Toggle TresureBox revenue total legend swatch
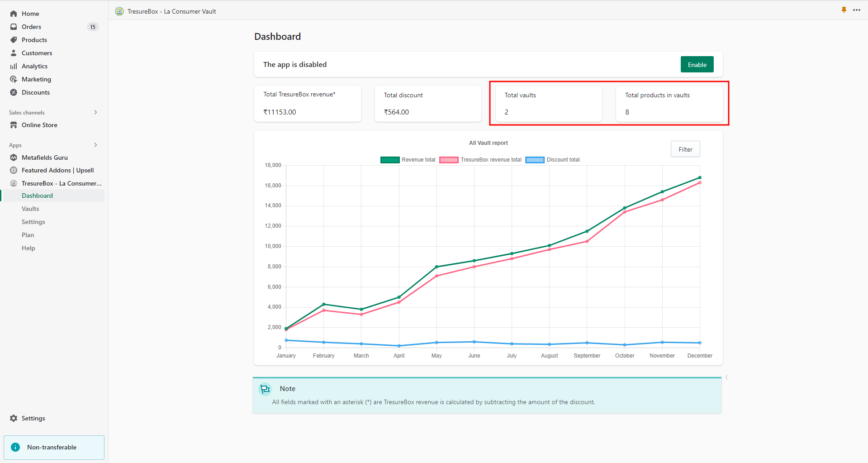The height and width of the screenshot is (463, 868). click(x=449, y=160)
